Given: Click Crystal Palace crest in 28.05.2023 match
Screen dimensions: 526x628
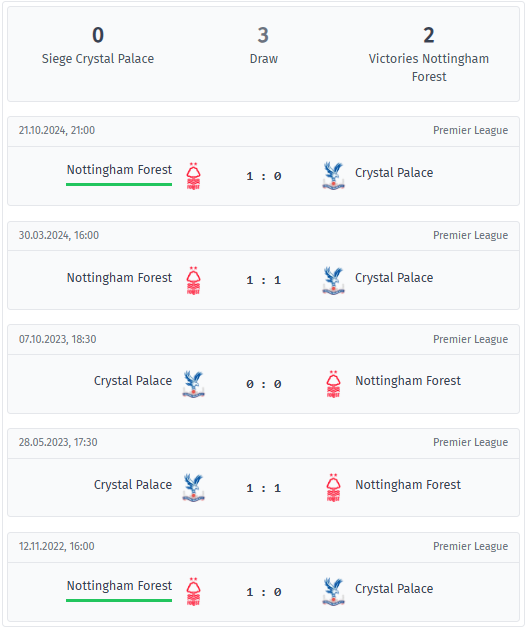Looking at the screenshot, I should tap(193, 488).
